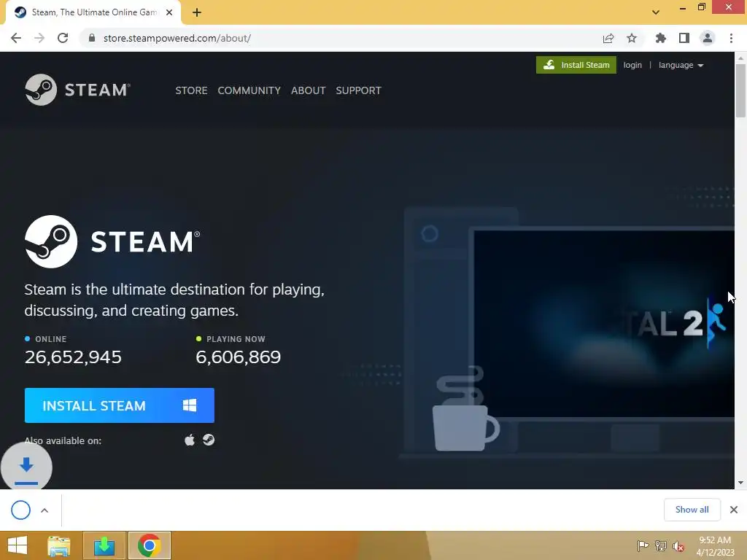Click the Apple macOS download icon

190,440
